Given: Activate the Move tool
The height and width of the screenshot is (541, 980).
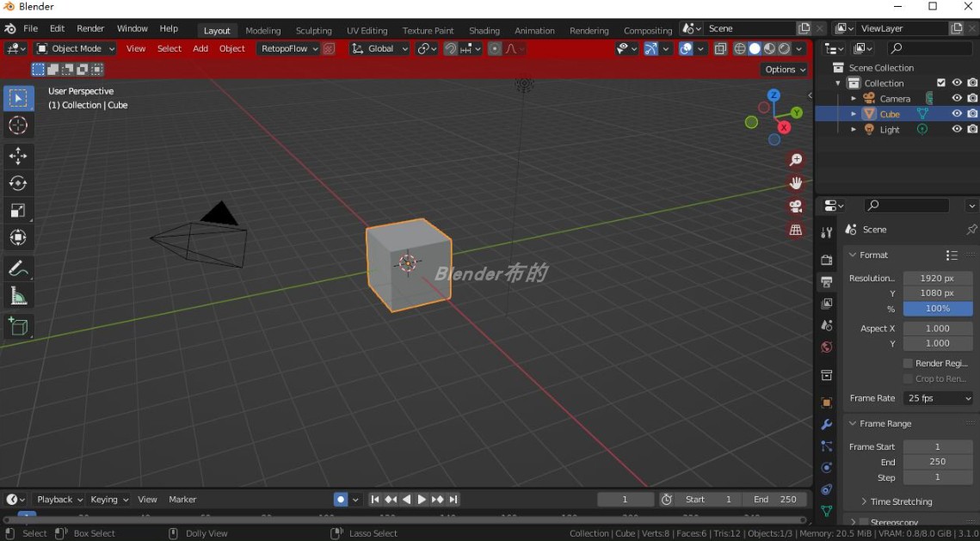Looking at the screenshot, I should (18, 156).
